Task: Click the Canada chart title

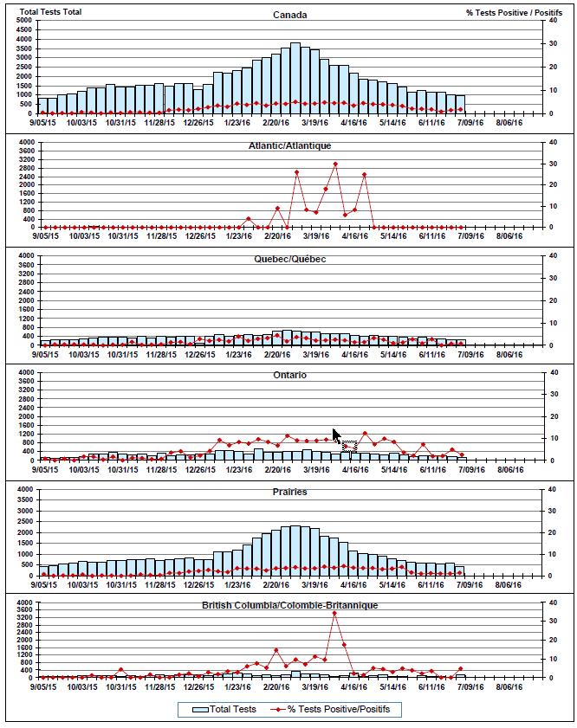Action: point(289,15)
